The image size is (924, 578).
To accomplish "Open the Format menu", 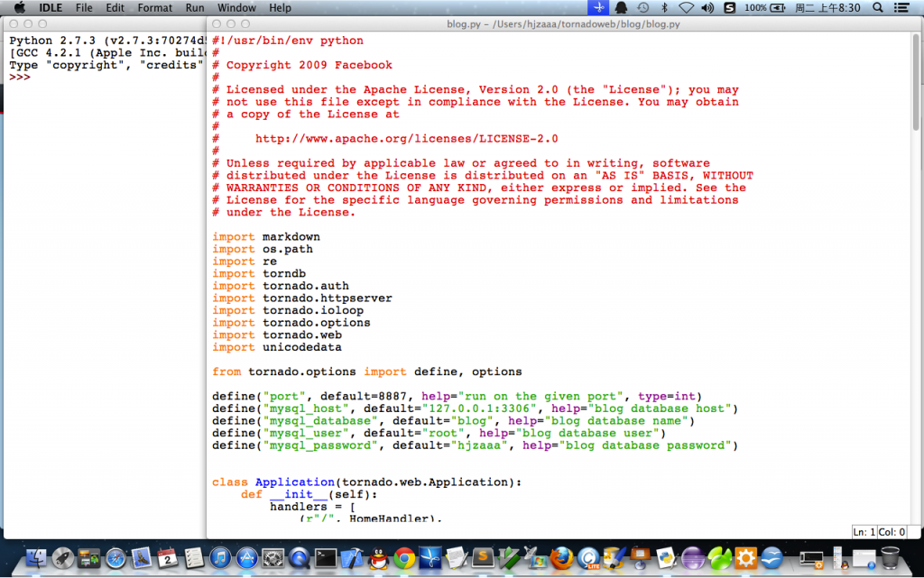I will pos(155,7).
